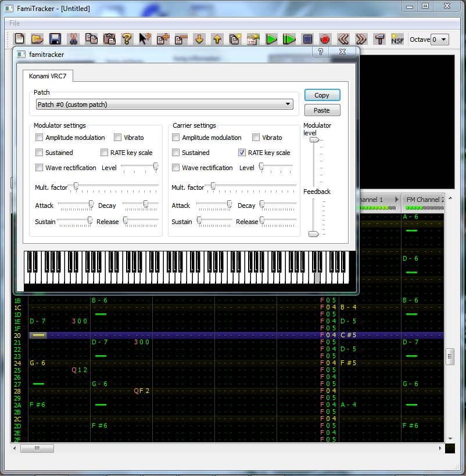
Task: Click the NSF export icon
Action: [397, 39]
